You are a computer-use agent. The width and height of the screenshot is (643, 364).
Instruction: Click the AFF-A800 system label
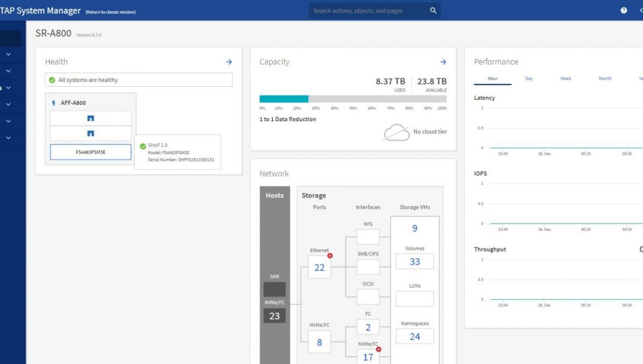pyautogui.click(x=74, y=103)
